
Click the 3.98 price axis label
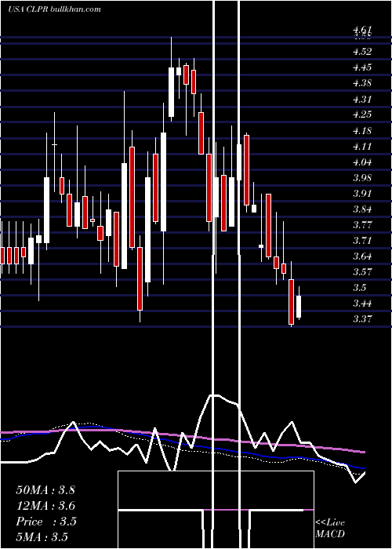point(362,178)
